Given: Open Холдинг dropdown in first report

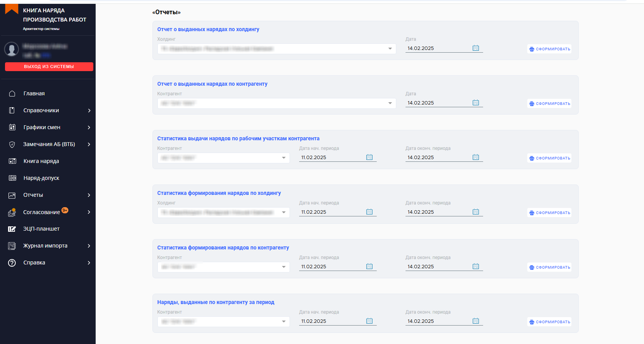Looking at the screenshot, I should 390,49.
